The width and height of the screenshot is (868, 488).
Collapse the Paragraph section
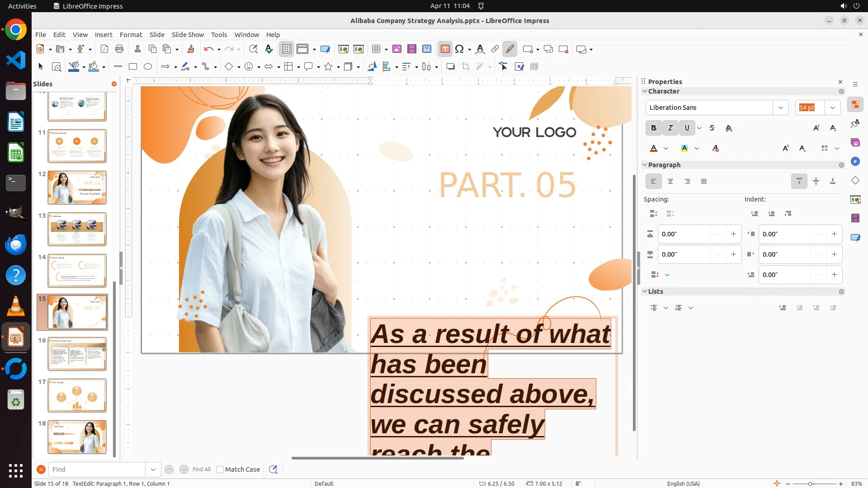pos(645,165)
